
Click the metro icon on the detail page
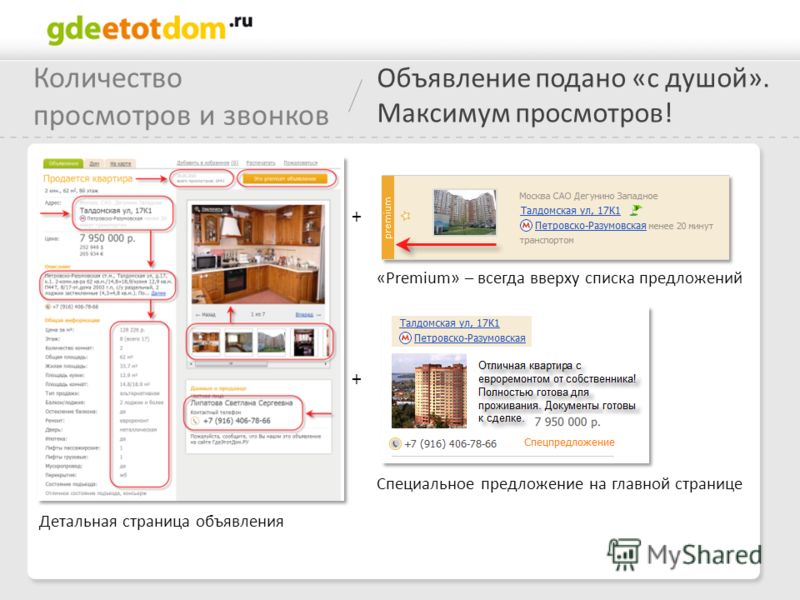pos(83,218)
